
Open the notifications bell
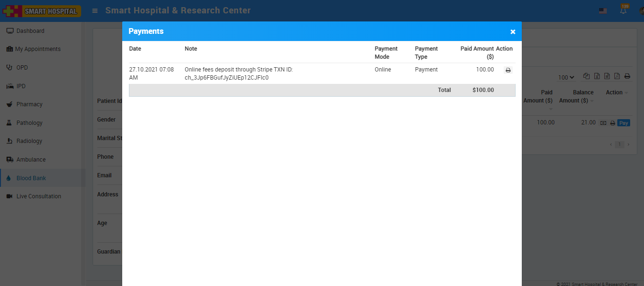click(623, 10)
